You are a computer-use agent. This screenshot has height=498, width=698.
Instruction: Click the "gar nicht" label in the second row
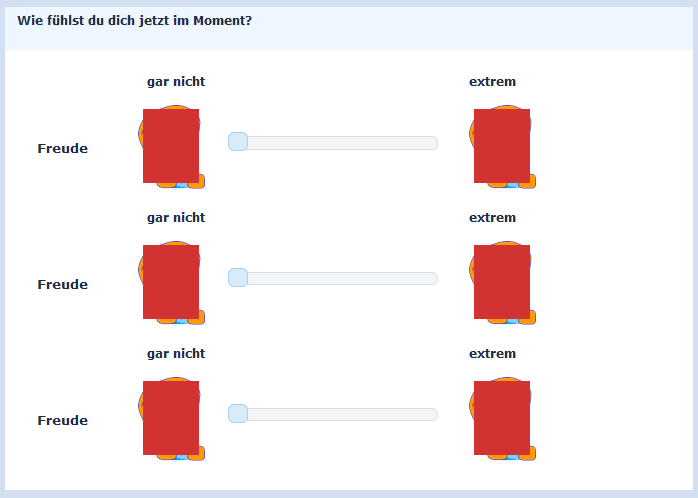176,218
